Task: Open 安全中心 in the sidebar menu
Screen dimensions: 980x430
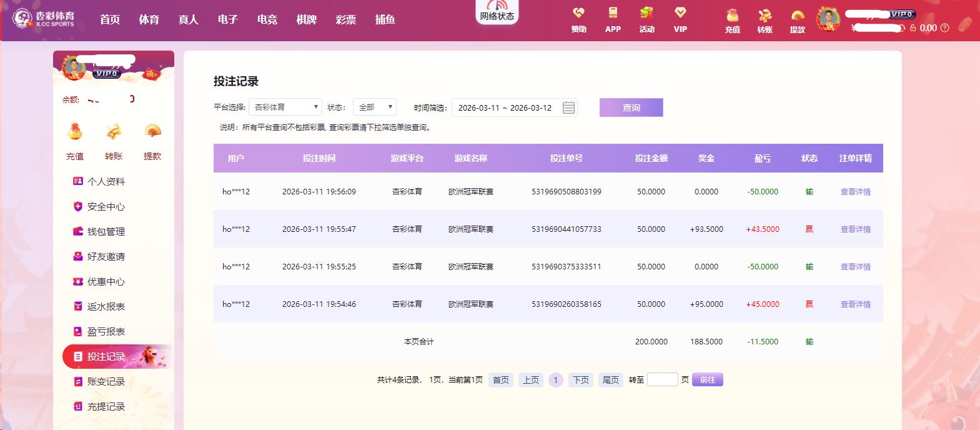Action: pos(106,207)
